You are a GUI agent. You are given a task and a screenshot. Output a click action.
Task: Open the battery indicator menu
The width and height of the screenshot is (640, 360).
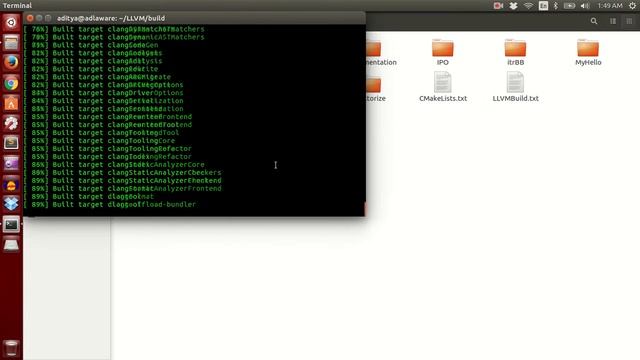point(569,6)
